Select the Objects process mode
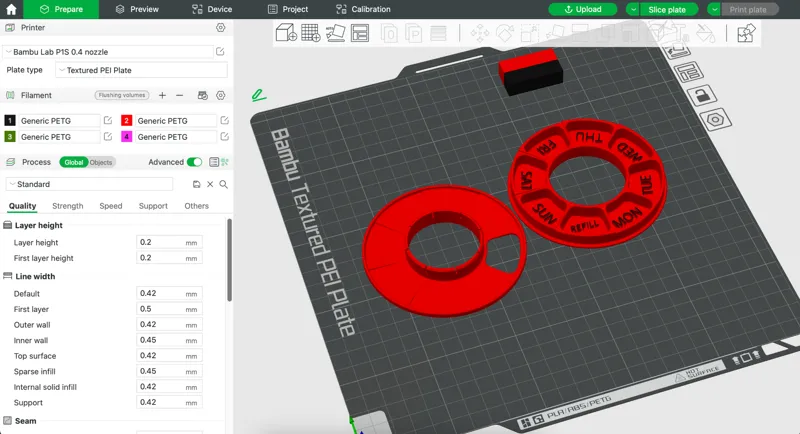The image size is (800, 434). pyautogui.click(x=101, y=162)
